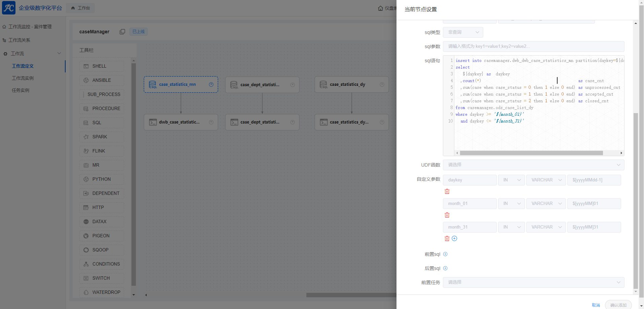644x309 pixels.
Task: Add a pre-SQL statement with plus icon
Action: click(x=445, y=254)
